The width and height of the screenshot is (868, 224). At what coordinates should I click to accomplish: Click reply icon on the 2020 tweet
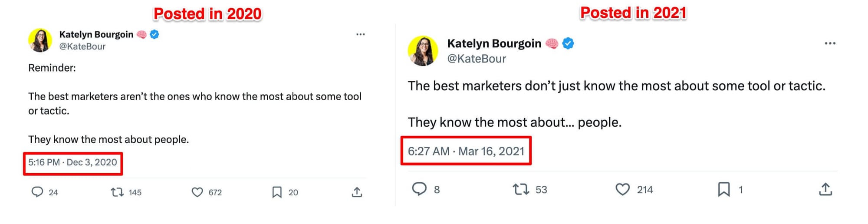37,192
